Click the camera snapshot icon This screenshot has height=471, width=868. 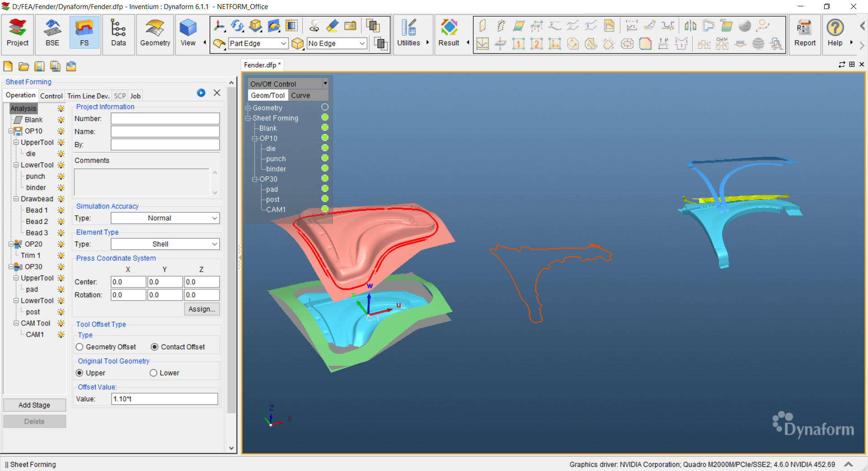tap(350, 26)
